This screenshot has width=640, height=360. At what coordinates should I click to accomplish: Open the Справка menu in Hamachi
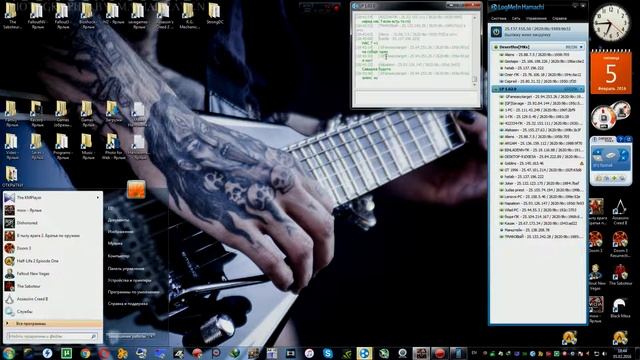559,18
